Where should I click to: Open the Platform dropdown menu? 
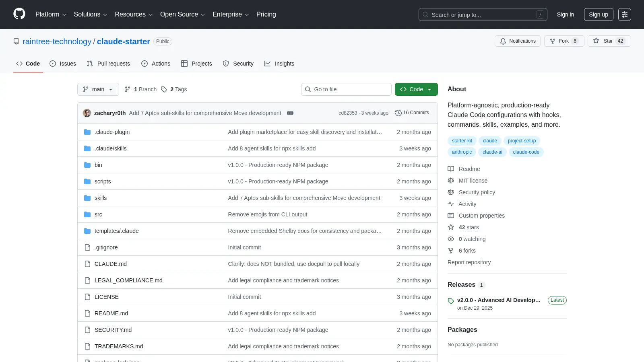[x=51, y=14]
